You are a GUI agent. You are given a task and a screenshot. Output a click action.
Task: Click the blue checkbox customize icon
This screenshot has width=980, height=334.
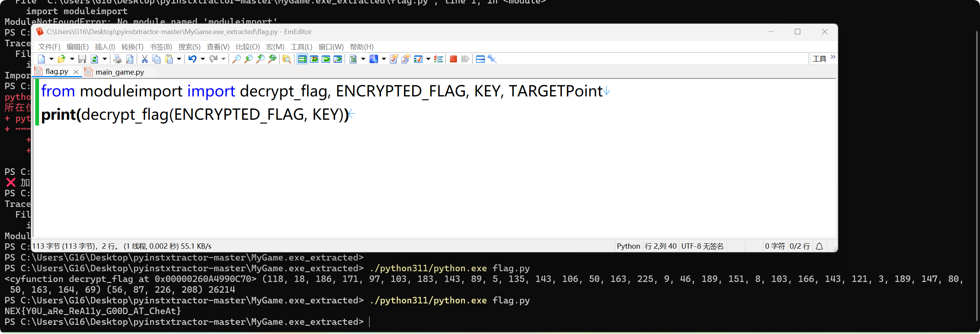[418, 59]
